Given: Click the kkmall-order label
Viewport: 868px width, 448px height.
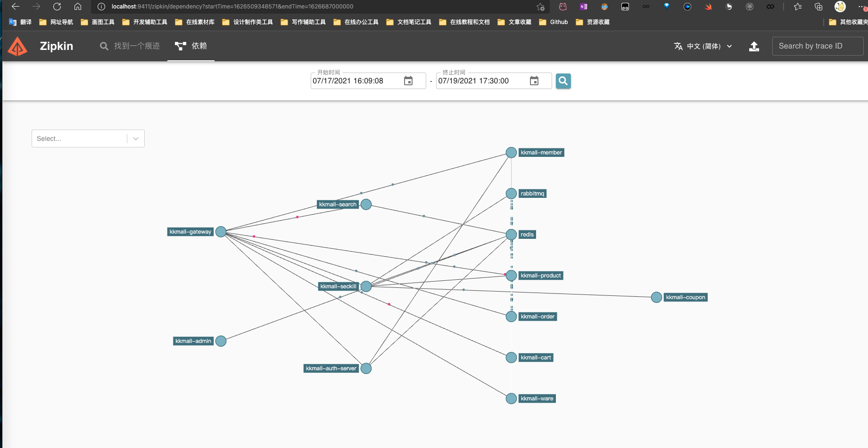Looking at the screenshot, I should click(x=537, y=317).
